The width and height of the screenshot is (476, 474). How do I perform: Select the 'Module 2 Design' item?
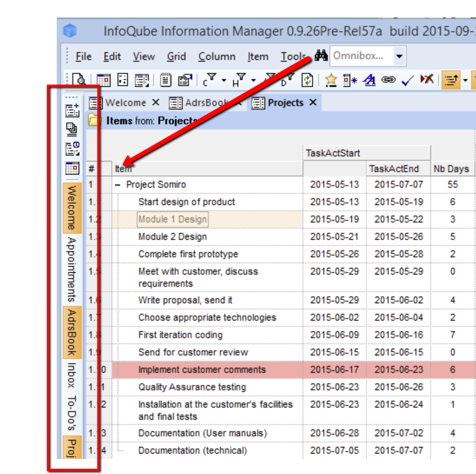pyautogui.click(x=173, y=236)
